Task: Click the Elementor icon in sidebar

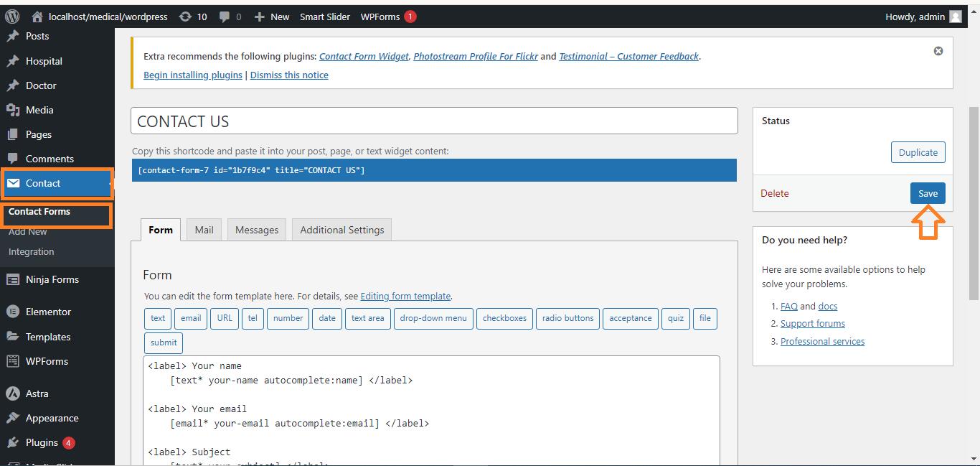Action: tap(13, 312)
